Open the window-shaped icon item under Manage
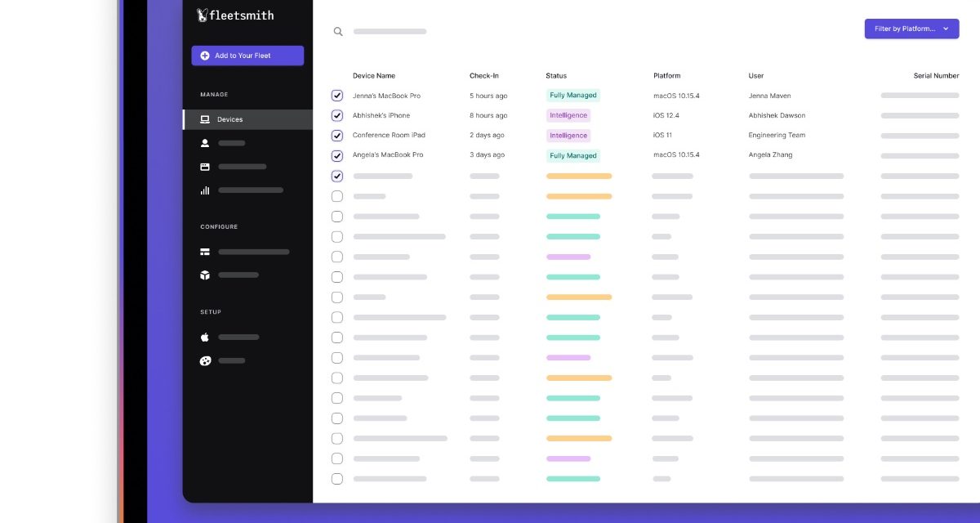 pyautogui.click(x=205, y=167)
